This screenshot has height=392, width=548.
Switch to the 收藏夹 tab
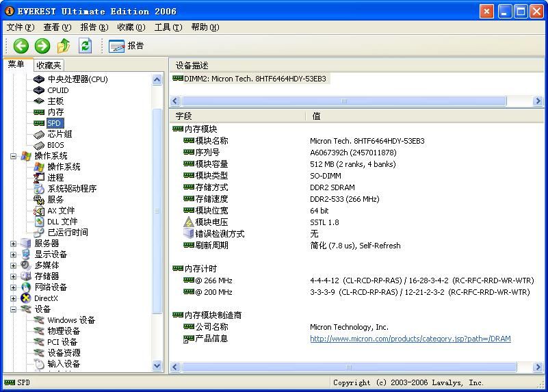pyautogui.click(x=49, y=65)
